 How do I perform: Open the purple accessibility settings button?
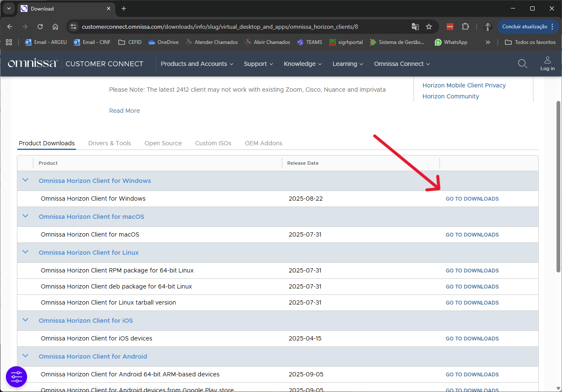pos(16,376)
